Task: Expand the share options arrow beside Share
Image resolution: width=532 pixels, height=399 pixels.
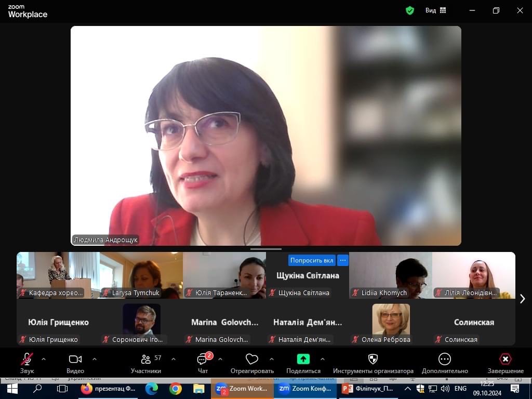Action: 322,359
